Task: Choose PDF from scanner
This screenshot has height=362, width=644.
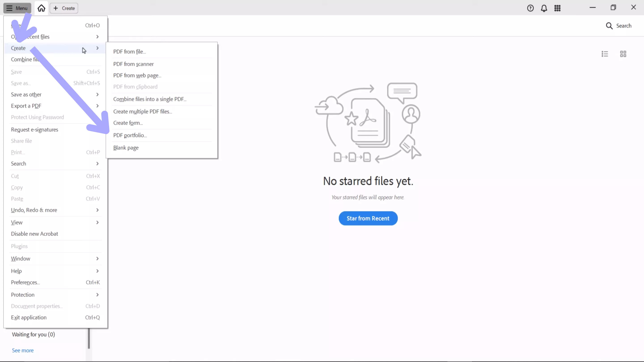Action: (133, 64)
